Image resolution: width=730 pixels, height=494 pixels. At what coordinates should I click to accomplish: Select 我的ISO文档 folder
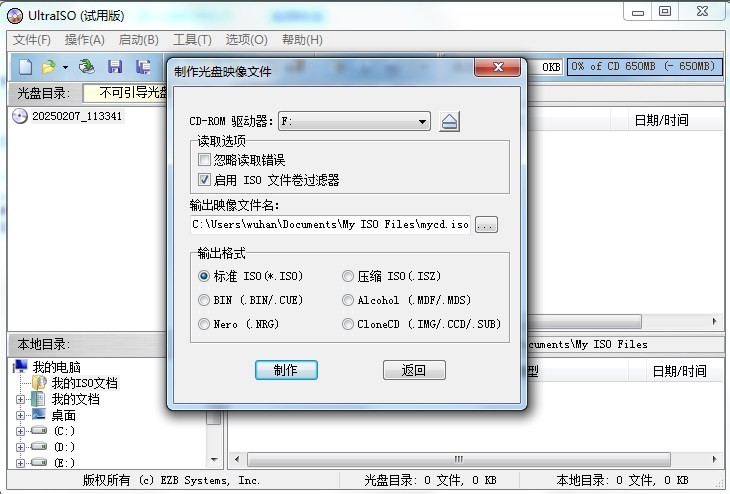[84, 383]
